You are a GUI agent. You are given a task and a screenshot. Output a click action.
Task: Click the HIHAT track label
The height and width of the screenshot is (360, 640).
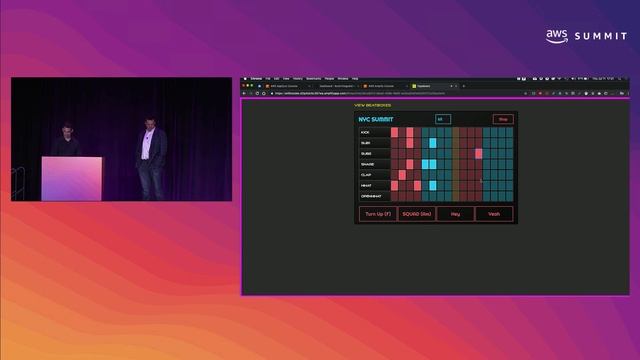coord(374,185)
